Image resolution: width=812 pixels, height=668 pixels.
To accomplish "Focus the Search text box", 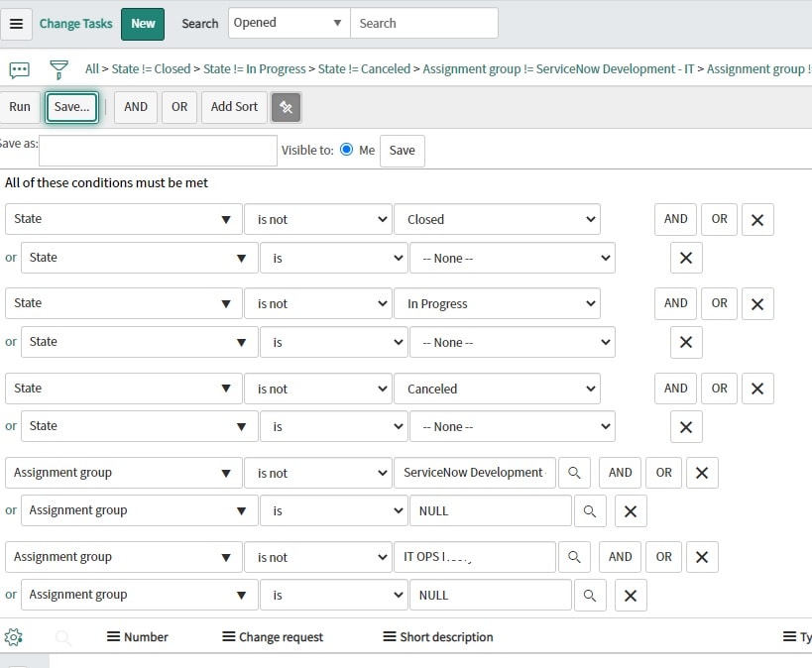I will [424, 23].
